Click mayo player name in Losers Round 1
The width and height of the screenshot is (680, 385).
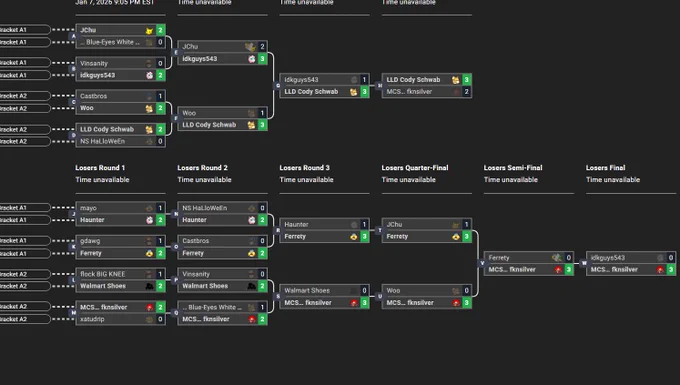click(x=88, y=208)
